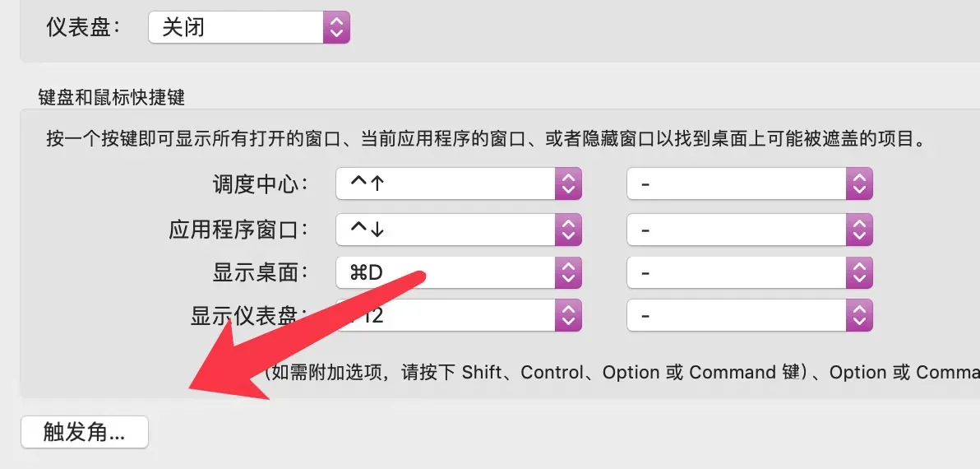The width and height of the screenshot is (980, 469).
Task: Click purple chevrons of 应用程序窗口 mouse shortcut
Action: pos(859,230)
